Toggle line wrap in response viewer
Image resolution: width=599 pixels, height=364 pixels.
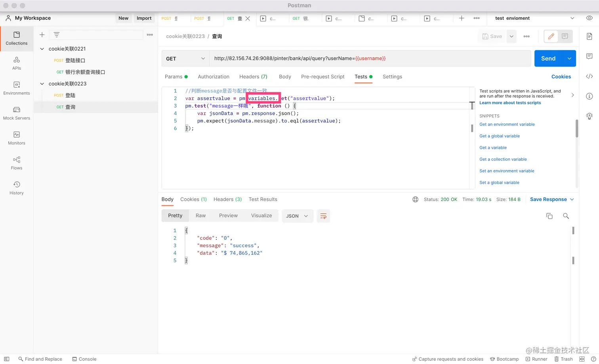pos(323,216)
